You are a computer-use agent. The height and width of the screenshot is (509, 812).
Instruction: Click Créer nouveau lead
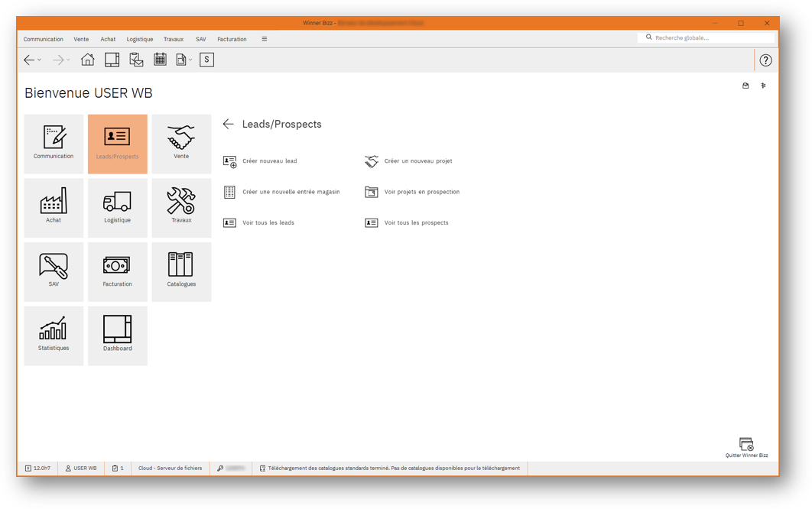tap(271, 161)
